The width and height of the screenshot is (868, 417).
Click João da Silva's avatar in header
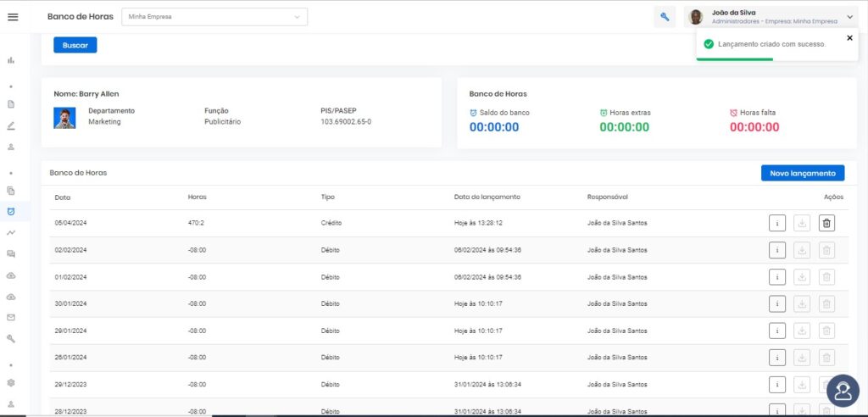695,17
